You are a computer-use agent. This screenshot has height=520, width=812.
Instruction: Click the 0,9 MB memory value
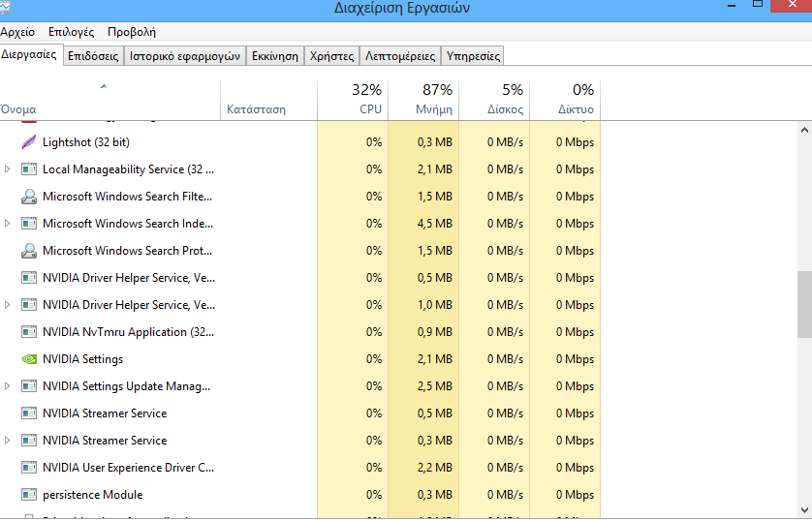[x=435, y=332]
